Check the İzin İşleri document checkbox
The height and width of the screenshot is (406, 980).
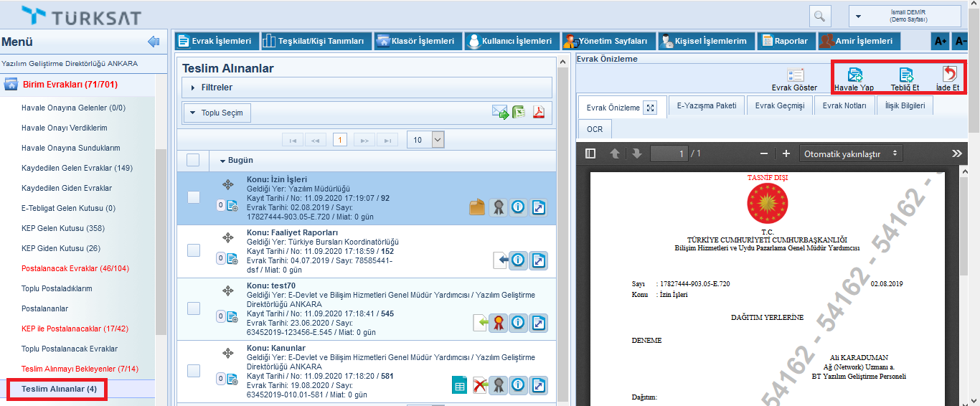[x=194, y=197]
